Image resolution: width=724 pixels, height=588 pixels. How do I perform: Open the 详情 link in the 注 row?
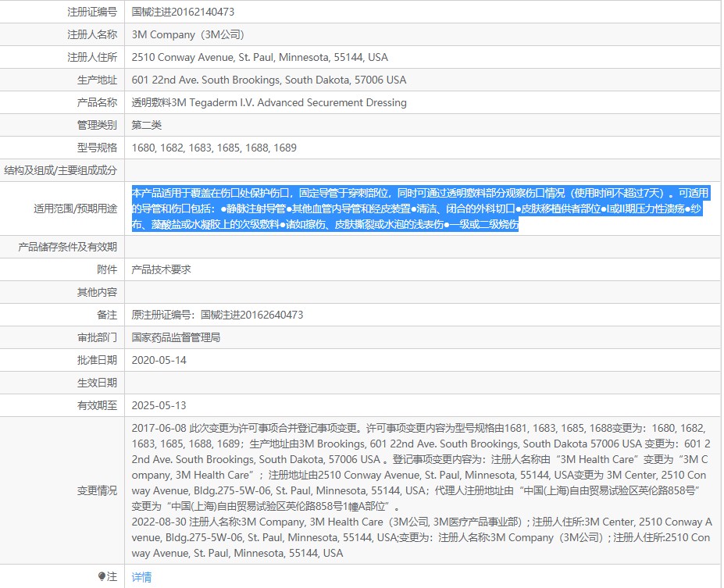[x=141, y=577]
